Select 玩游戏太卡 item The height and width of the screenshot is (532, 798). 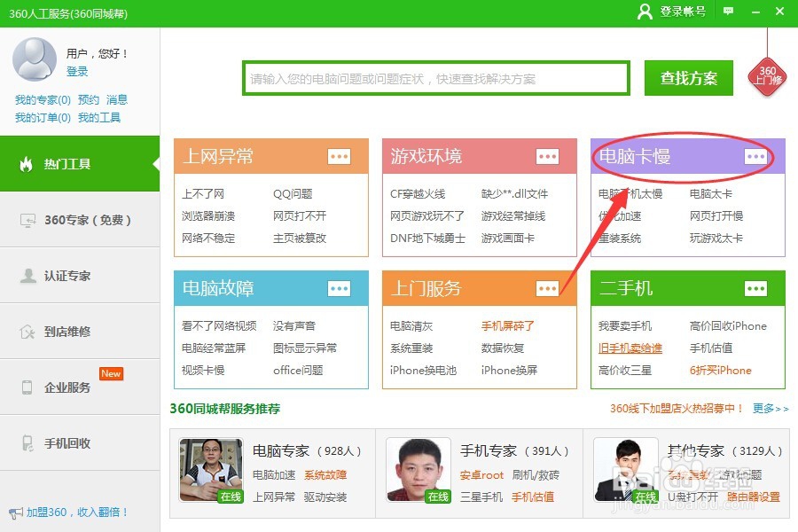click(x=716, y=238)
